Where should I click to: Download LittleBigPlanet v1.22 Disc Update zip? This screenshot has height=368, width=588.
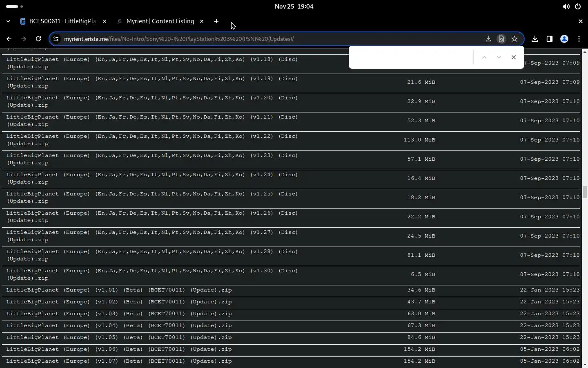tap(152, 140)
